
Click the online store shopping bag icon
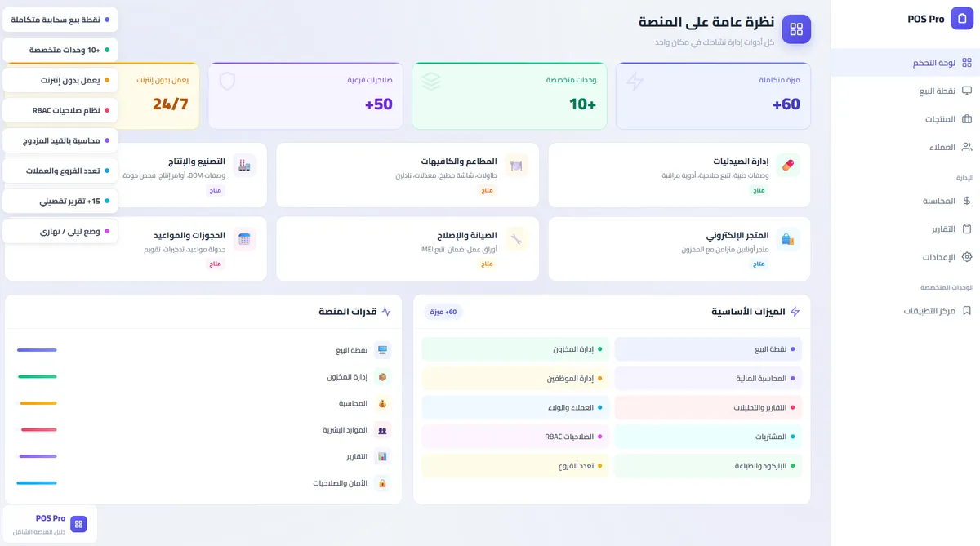pos(788,239)
